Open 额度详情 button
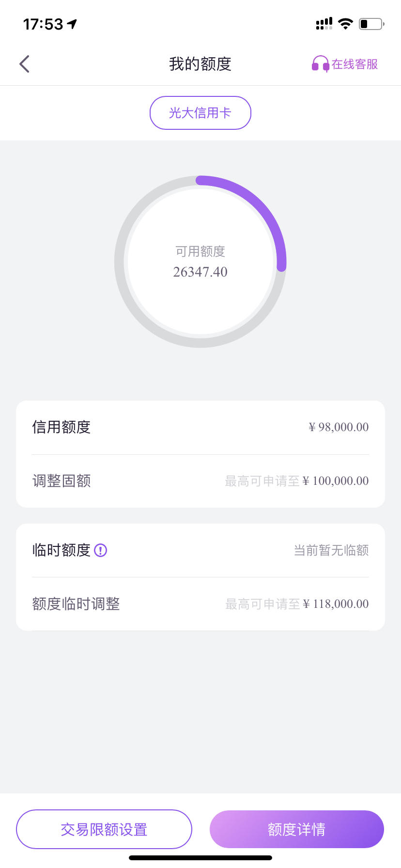 (x=297, y=829)
